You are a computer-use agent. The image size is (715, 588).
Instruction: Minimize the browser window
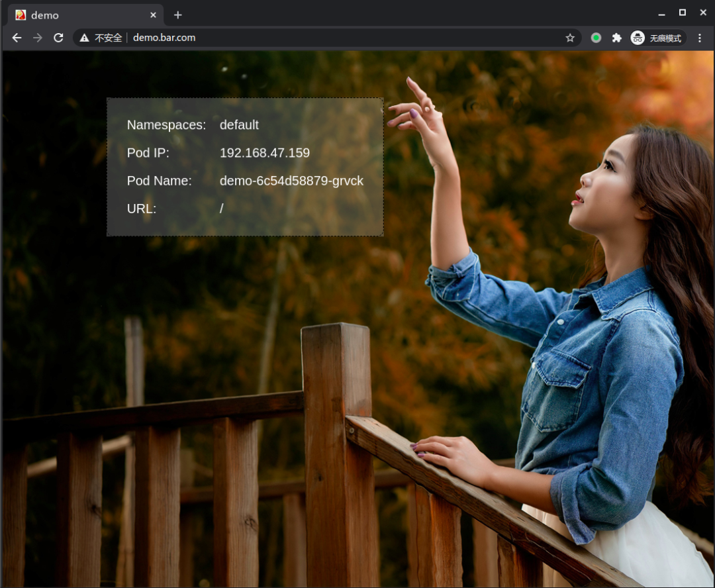661,14
